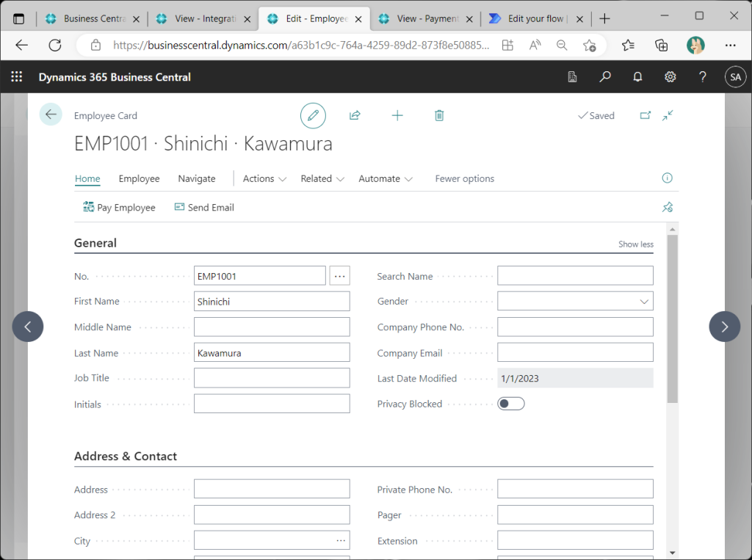Open the SA user account avatar

click(735, 77)
